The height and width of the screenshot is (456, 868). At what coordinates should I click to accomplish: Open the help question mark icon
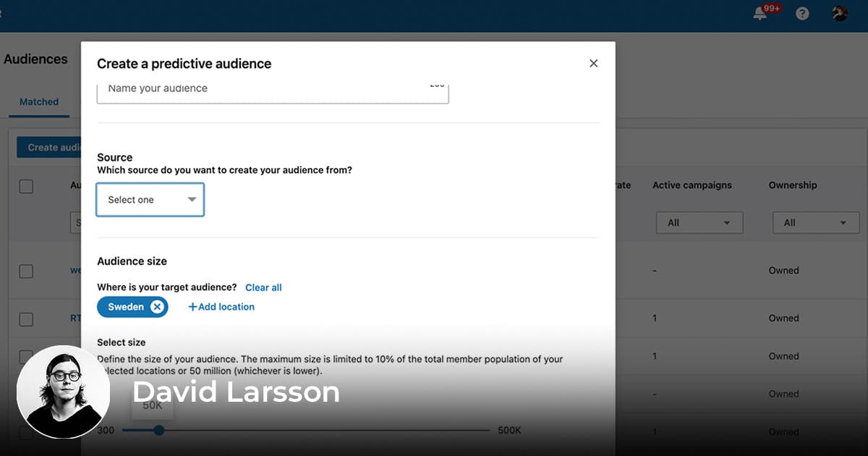802,13
